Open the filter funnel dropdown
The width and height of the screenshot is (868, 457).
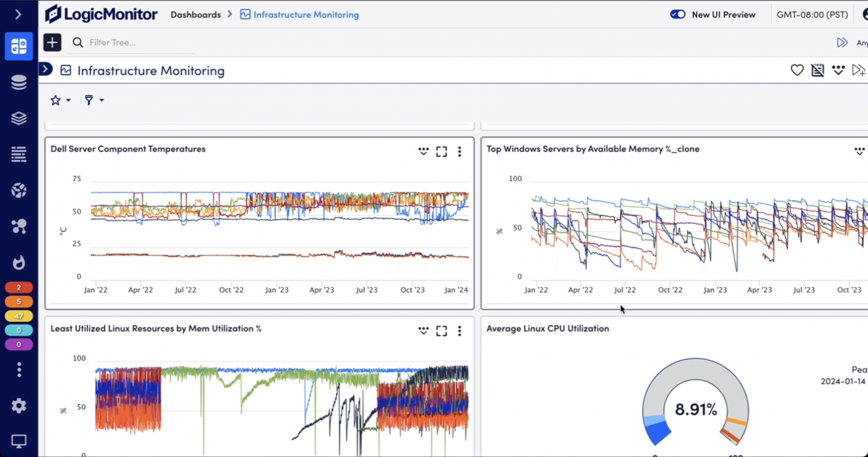[x=93, y=100]
